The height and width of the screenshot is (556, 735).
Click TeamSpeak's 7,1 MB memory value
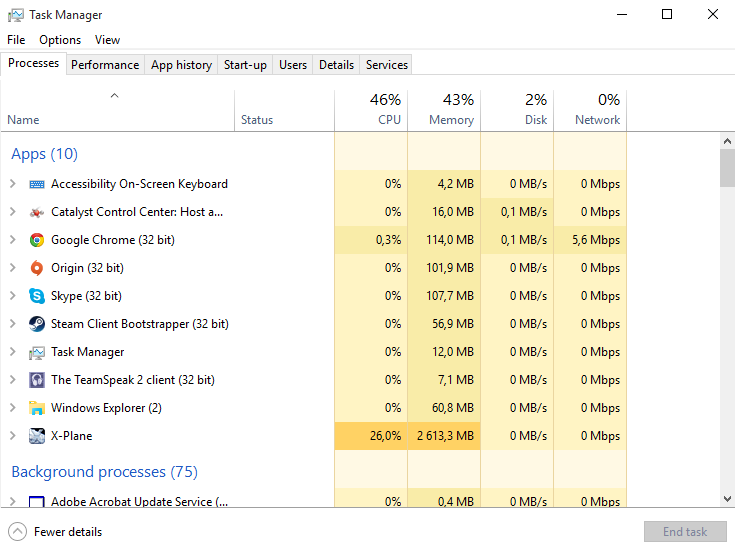[x=456, y=380]
